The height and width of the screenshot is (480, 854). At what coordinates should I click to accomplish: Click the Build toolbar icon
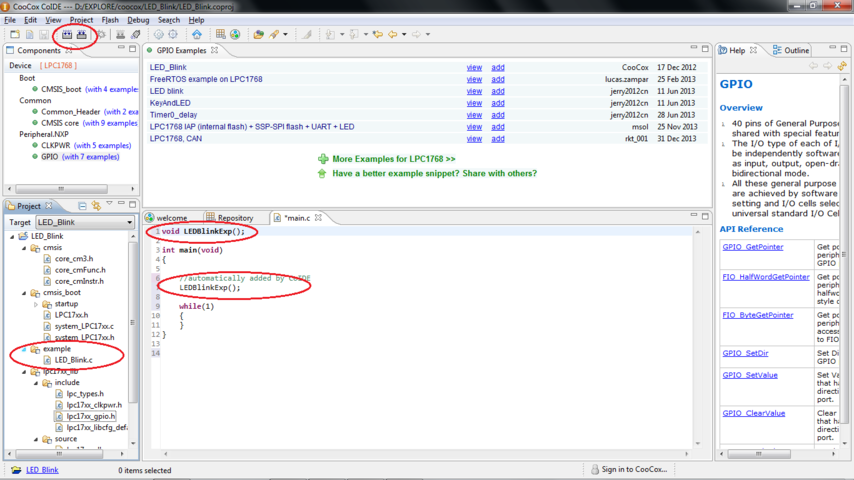66,34
